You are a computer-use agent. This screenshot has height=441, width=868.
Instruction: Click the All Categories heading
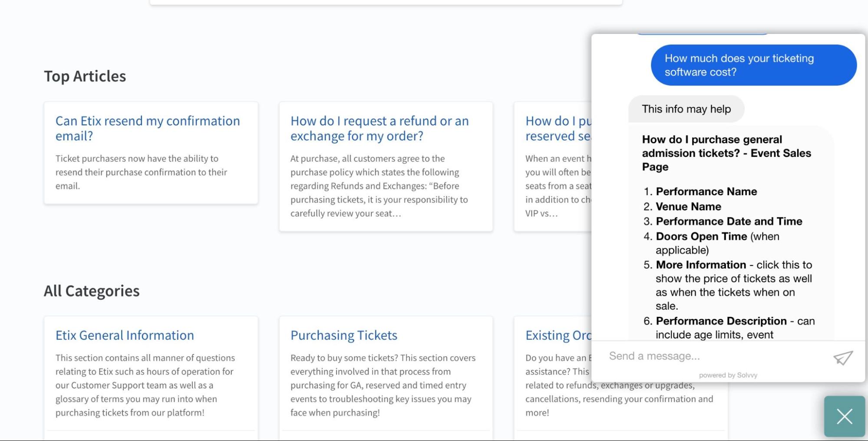coord(91,291)
